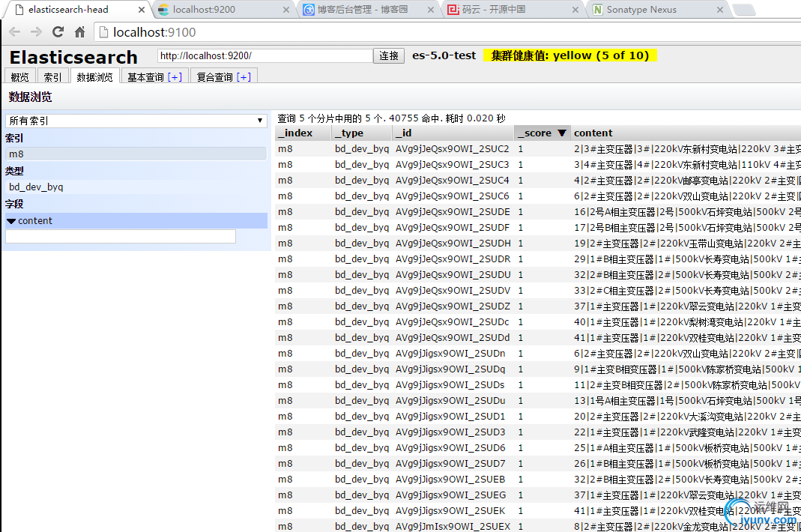Image resolution: width=801 pixels, height=532 pixels.
Task: Open the browser home icon
Action: tap(79, 32)
